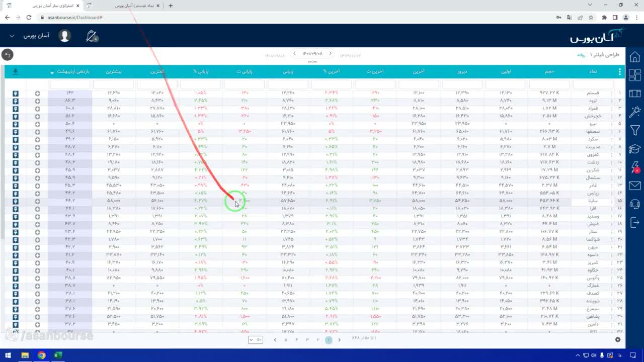Image resolution: width=644 pixels, height=362 pixels.
Task: Open the funnel filter icon in the sidebar
Action: click(634, 131)
